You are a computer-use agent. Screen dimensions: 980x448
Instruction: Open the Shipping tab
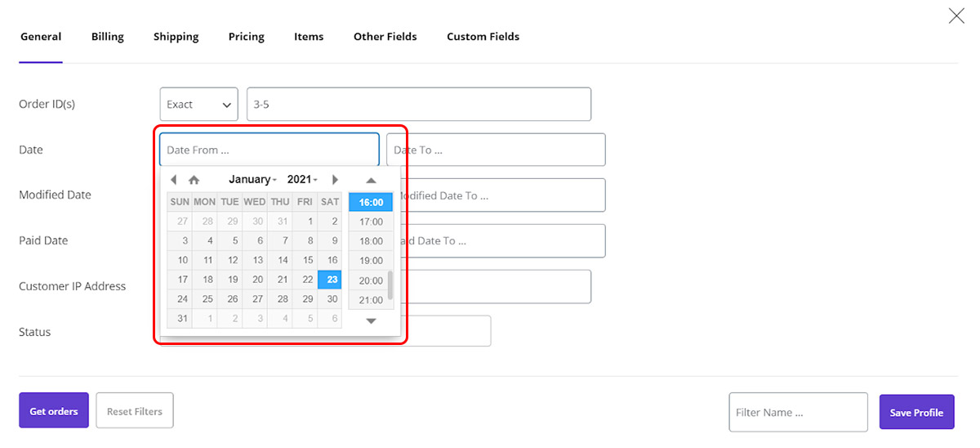click(176, 37)
